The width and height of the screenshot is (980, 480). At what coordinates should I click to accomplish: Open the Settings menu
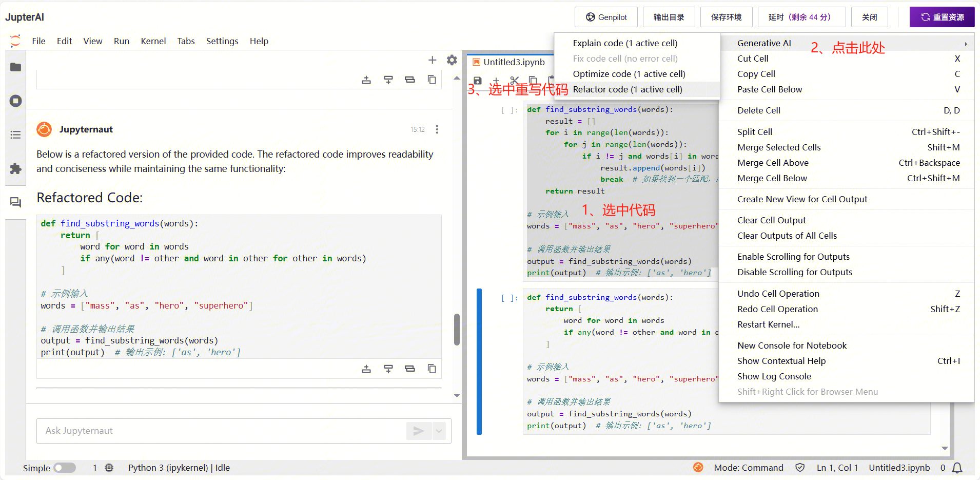pos(222,41)
